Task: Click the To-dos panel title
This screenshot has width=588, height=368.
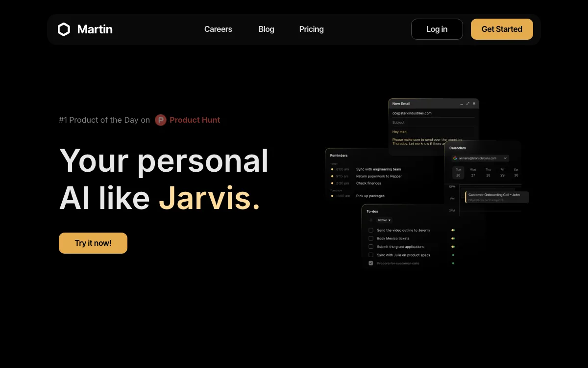Action: (372, 211)
